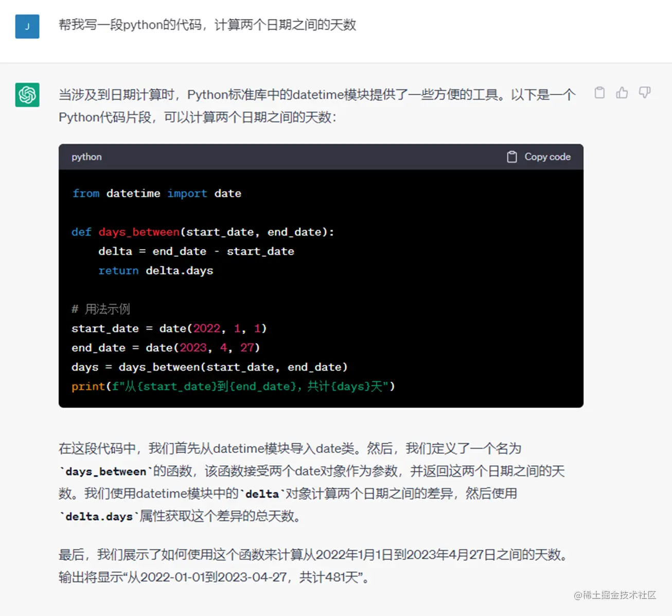Click the final output text '共计481天'
The height and width of the screenshot is (616, 672).
coord(329,577)
